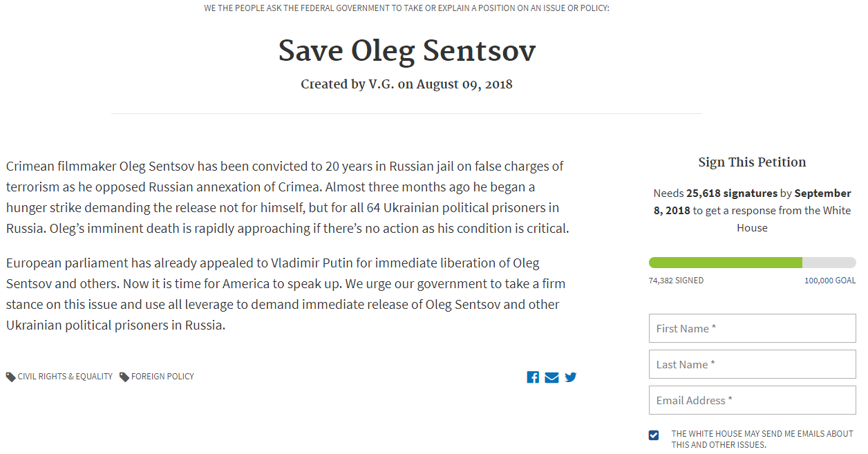Click the Created by V.G. byline

(x=406, y=84)
